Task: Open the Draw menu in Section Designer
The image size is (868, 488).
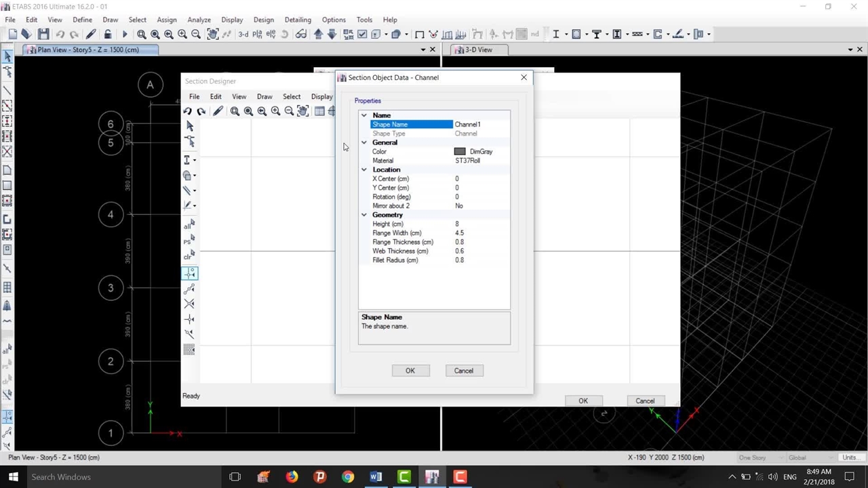Action: (264, 96)
